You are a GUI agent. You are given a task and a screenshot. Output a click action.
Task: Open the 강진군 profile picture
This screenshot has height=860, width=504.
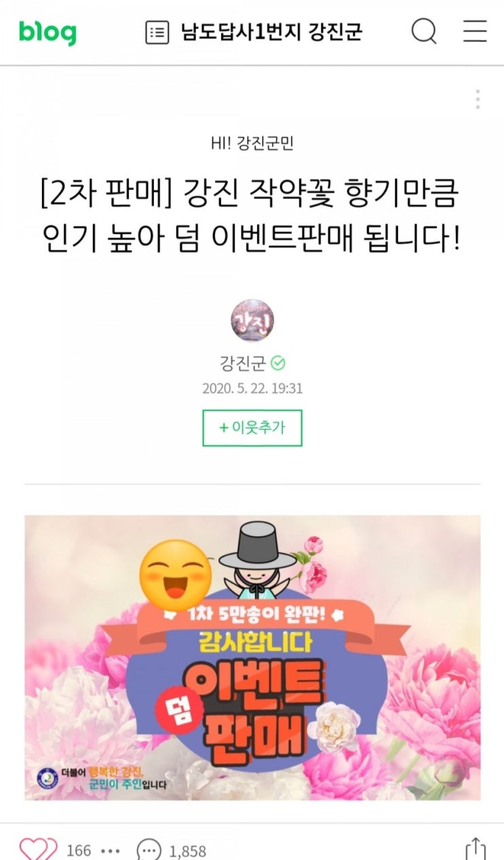pyautogui.click(x=252, y=318)
